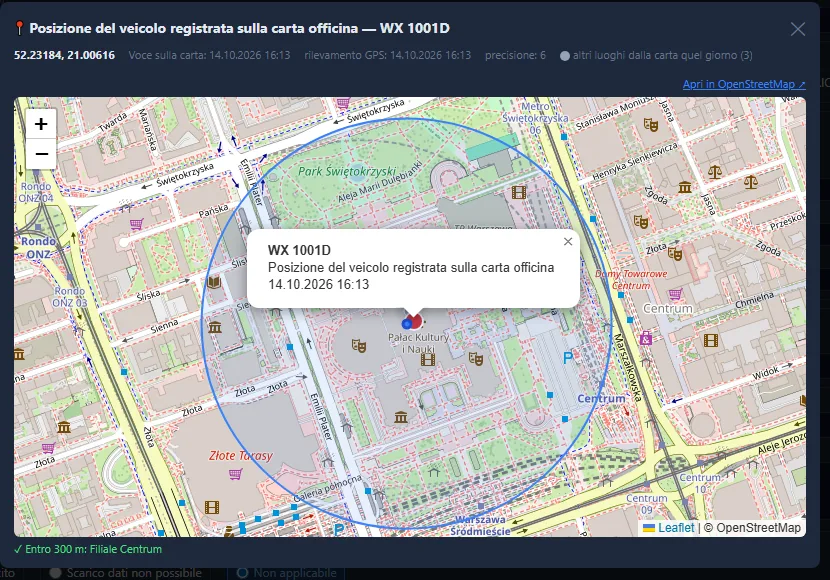Click the Rondo ONZ 03 label
Viewport: 830px width, 580px height.
(x=69, y=296)
